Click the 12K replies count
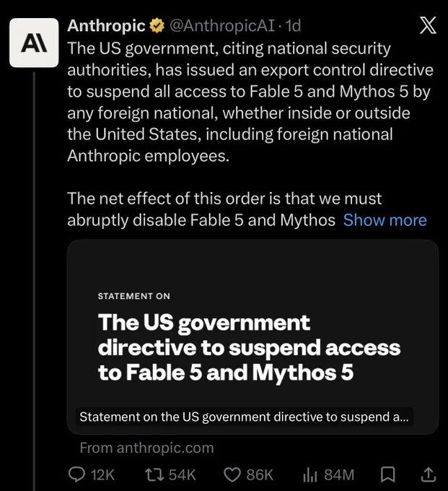Image resolution: width=448 pixels, height=491 pixels. (x=102, y=474)
